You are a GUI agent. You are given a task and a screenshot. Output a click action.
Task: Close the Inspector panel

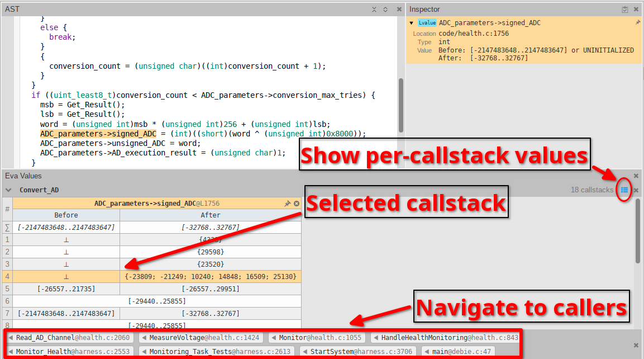(x=636, y=10)
